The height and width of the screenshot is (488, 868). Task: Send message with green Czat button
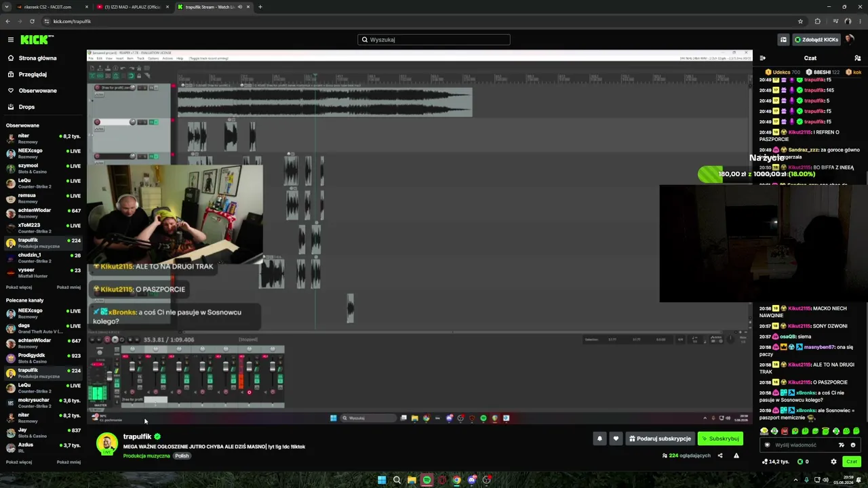point(852,462)
